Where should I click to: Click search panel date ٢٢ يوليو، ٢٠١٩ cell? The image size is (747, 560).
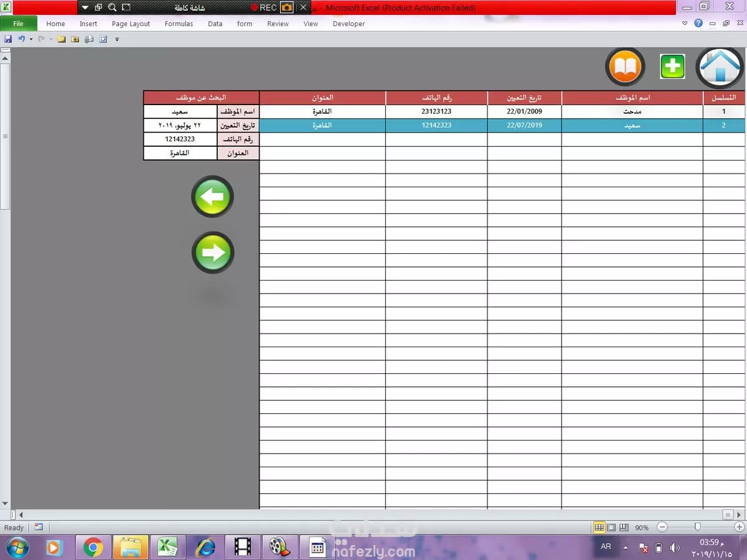point(180,125)
